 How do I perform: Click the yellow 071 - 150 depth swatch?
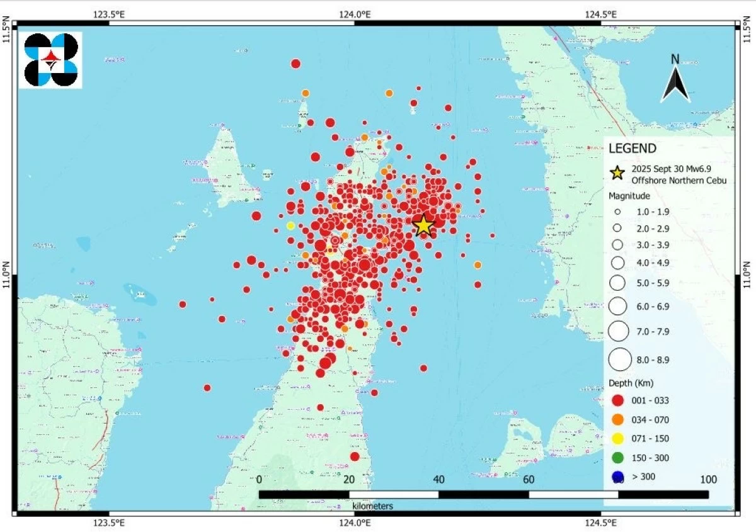pyautogui.click(x=618, y=439)
